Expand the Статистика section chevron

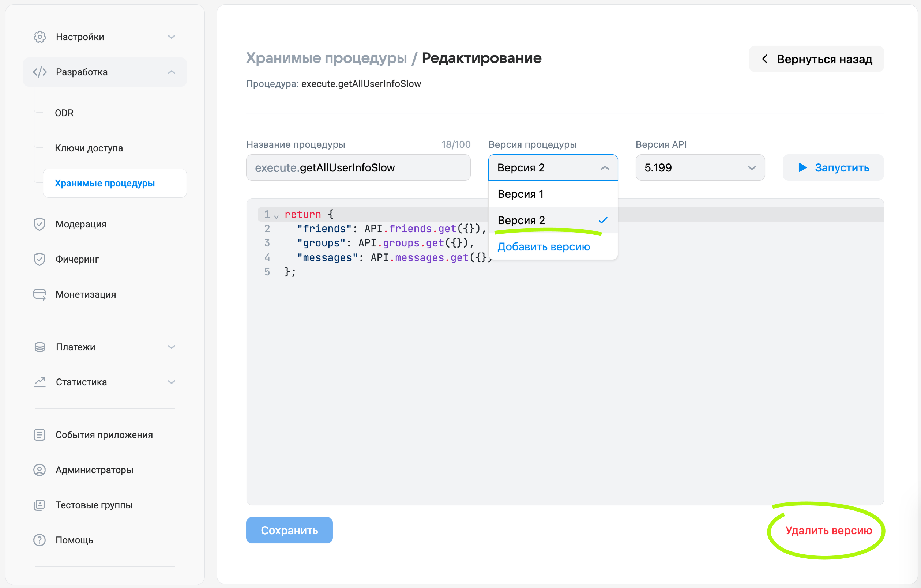[x=171, y=382]
